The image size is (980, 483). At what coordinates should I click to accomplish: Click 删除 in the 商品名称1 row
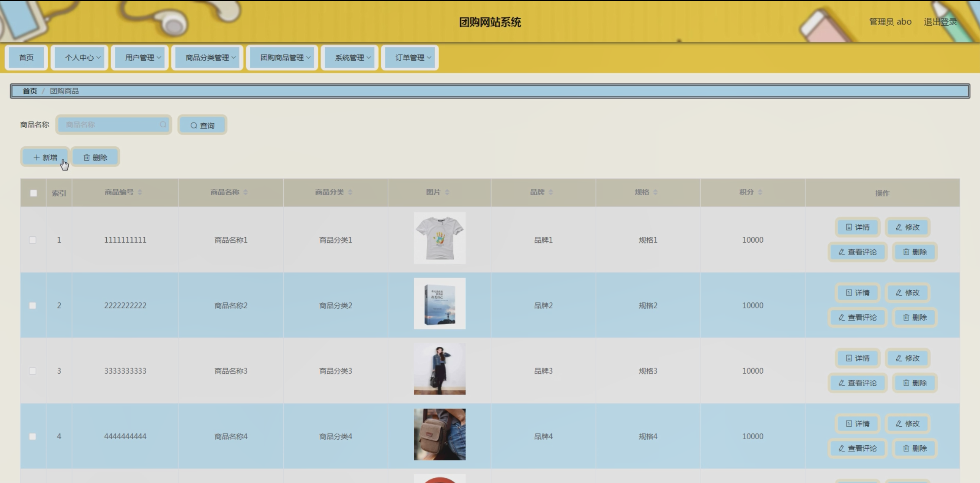click(x=914, y=252)
